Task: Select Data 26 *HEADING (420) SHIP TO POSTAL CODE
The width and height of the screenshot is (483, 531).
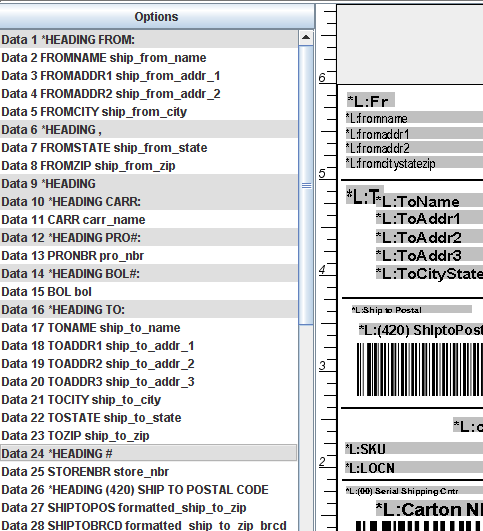Action: point(149,489)
